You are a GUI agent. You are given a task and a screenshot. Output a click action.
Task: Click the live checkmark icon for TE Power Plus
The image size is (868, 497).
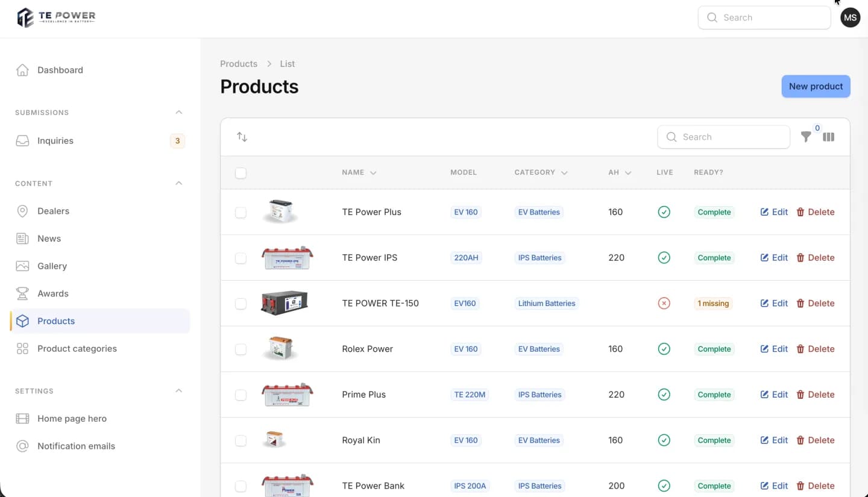point(664,212)
